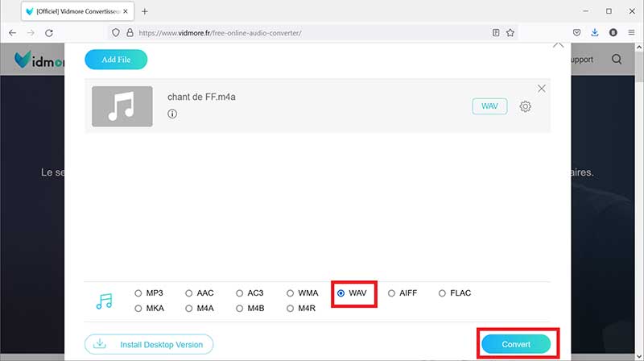Click the search magnifier icon on the Vidmore header

(617, 60)
